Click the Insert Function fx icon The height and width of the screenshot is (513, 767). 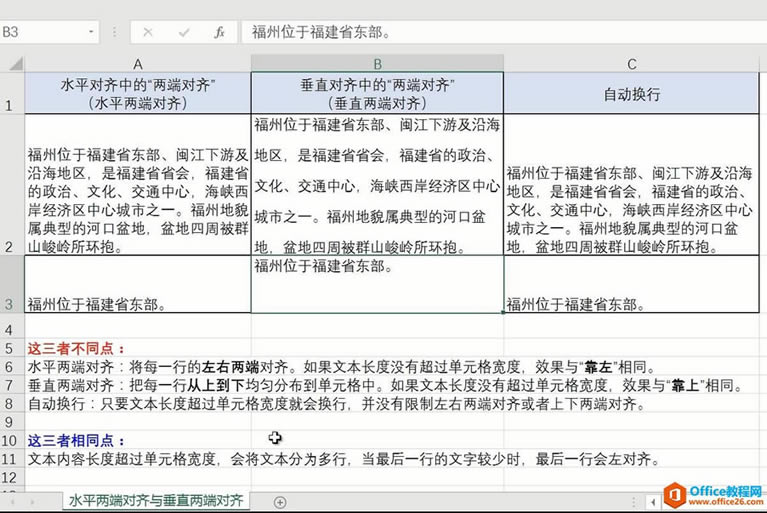(x=220, y=32)
